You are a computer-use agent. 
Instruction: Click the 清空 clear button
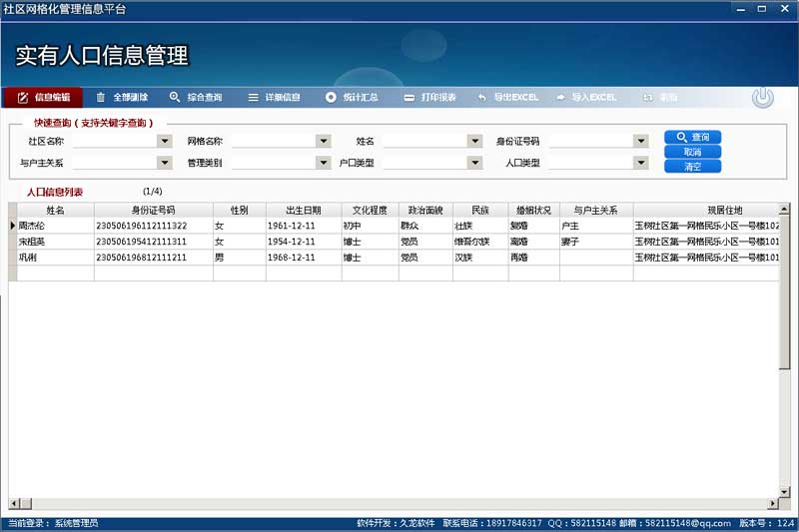(692, 167)
